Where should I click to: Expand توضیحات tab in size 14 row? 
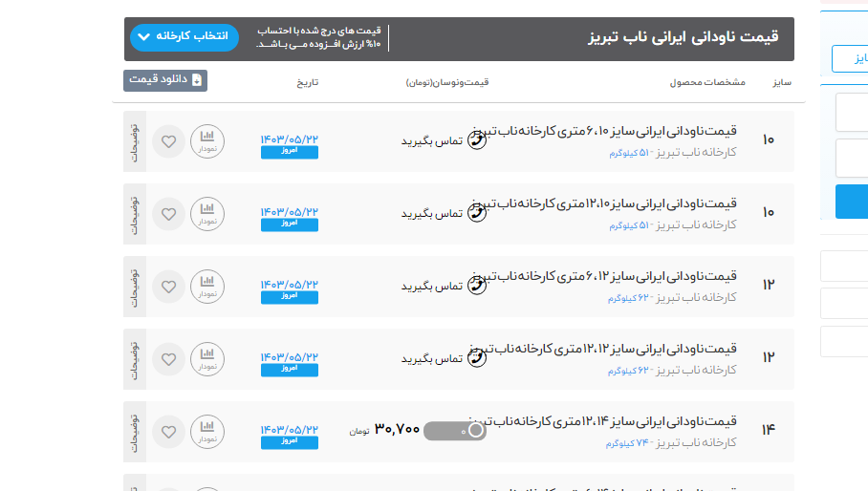(135, 432)
